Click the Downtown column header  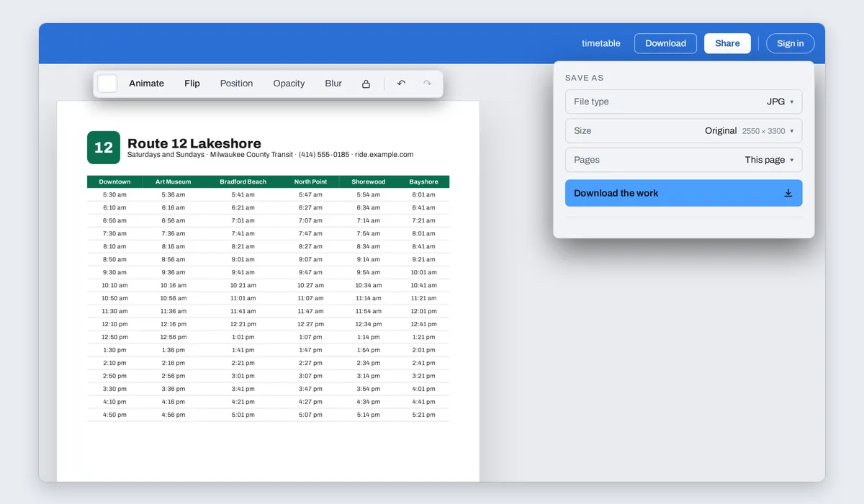[x=114, y=182]
